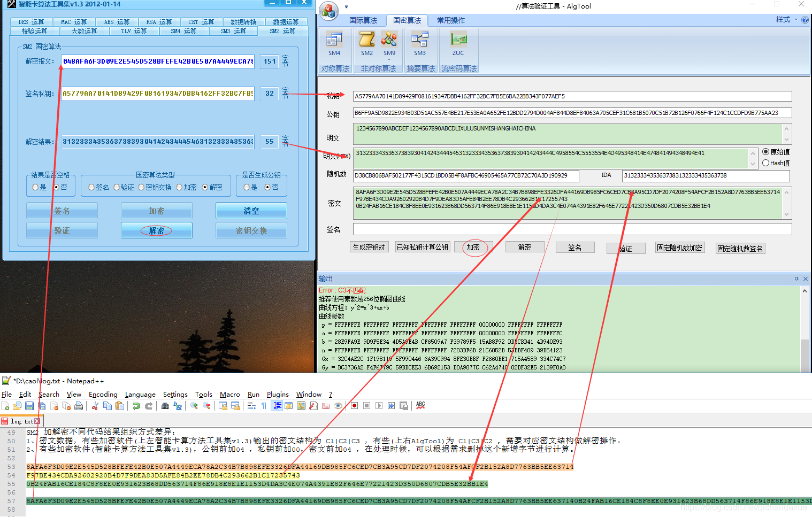The width and height of the screenshot is (812, 517).
Task: Open the SM3 运算 tab
Action: click(x=233, y=31)
